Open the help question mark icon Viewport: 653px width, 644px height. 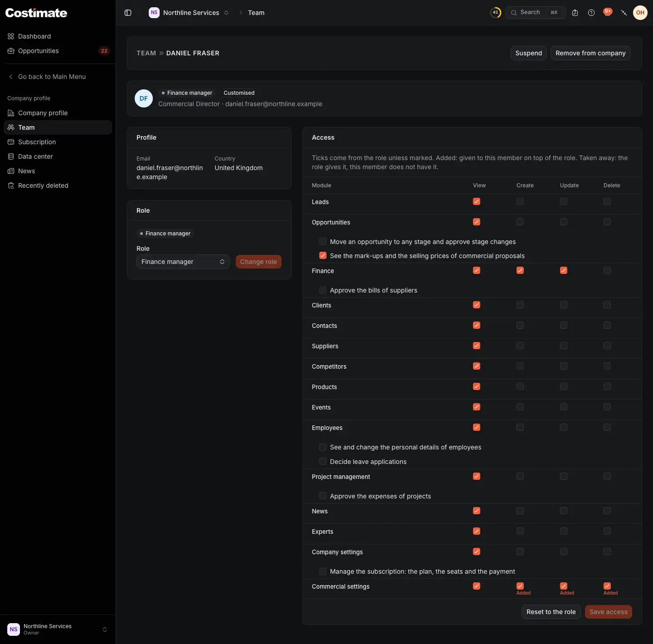[x=591, y=13]
